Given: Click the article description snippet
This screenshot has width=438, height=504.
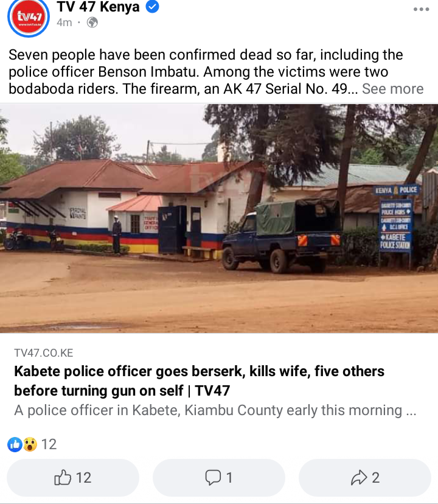Looking at the screenshot, I should point(215,410).
